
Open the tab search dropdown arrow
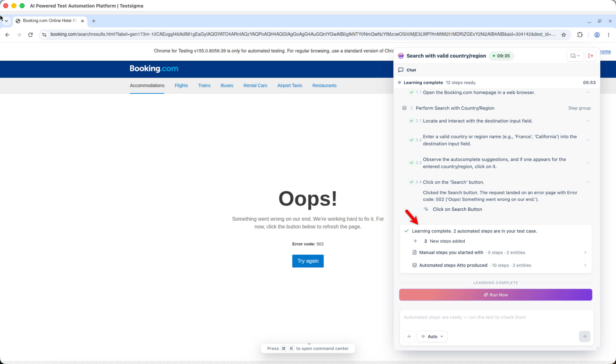[x=7, y=21]
